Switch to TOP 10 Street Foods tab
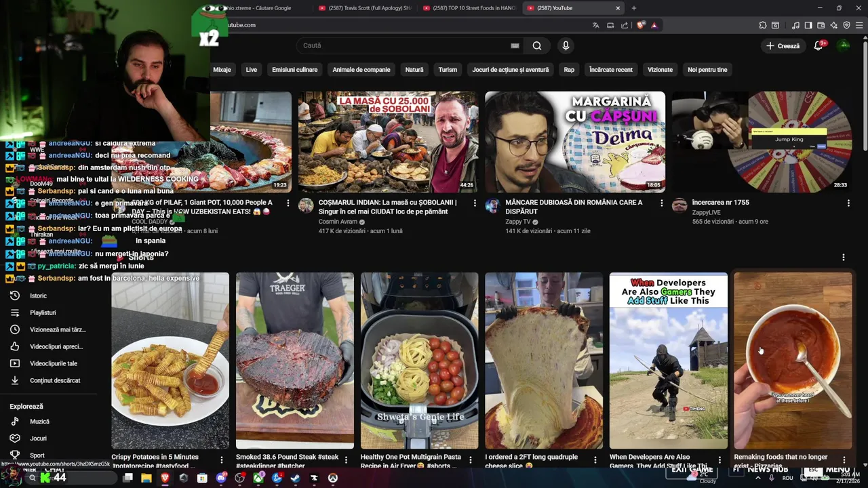 [x=469, y=8]
